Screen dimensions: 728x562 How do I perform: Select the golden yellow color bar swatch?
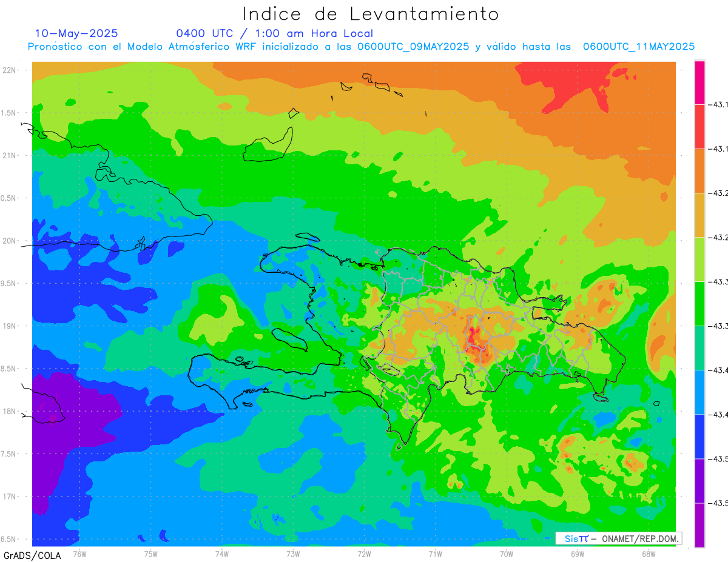pos(699,215)
